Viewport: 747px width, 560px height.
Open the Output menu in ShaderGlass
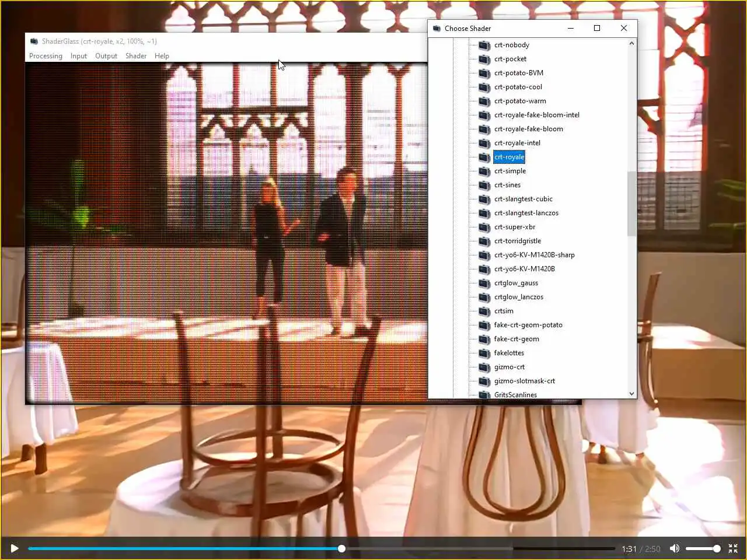[x=106, y=56]
